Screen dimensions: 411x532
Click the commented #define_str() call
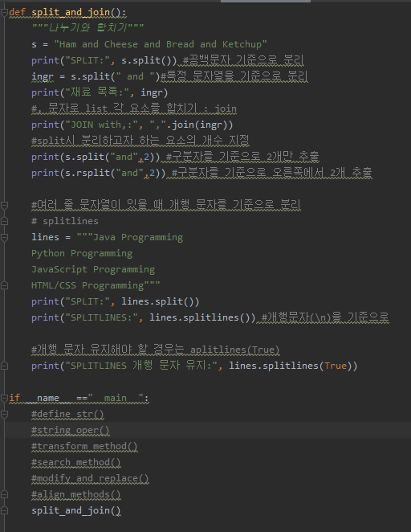(x=67, y=414)
